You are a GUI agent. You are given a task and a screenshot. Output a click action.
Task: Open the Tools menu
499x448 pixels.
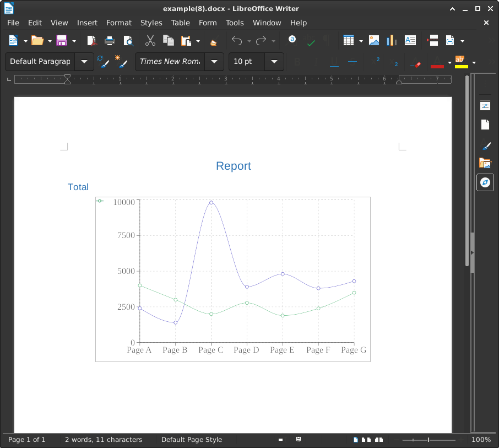(x=235, y=23)
